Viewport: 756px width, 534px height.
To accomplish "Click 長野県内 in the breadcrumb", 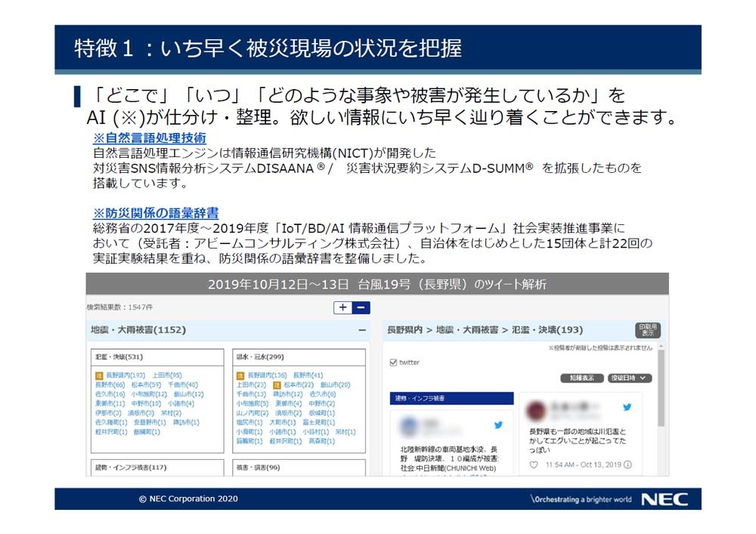I will point(404,330).
